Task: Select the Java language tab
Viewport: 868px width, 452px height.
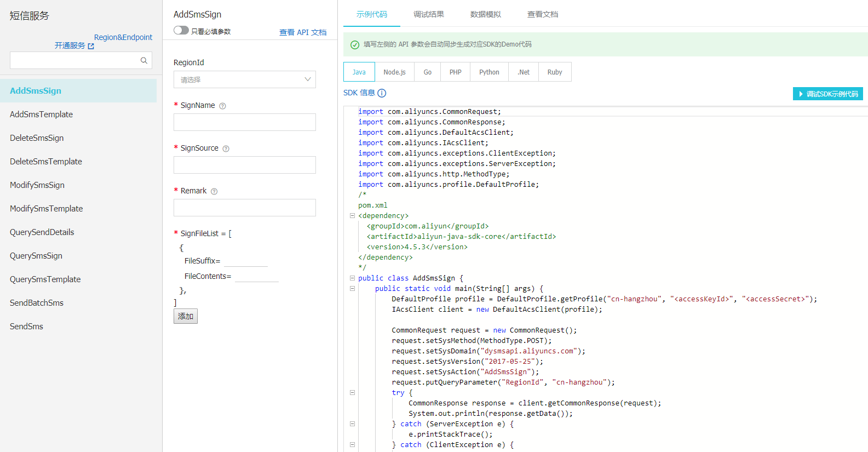Action: 359,72
